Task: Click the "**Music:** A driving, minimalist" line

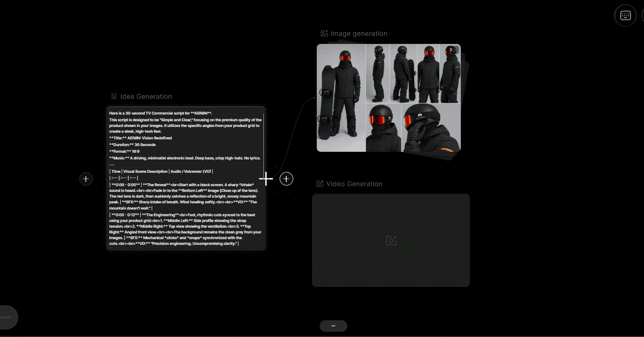Action: (185, 158)
